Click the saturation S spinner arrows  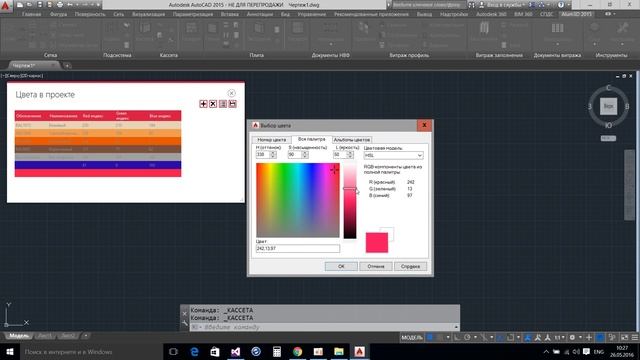pos(305,155)
